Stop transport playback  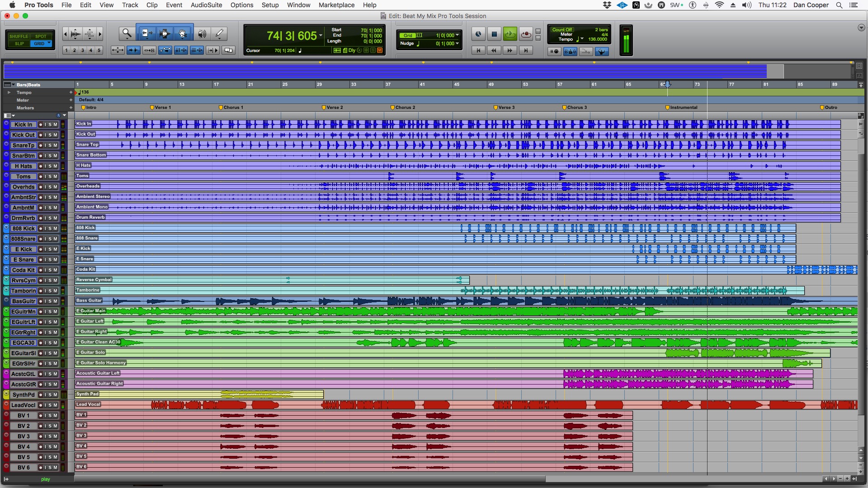pos(494,34)
